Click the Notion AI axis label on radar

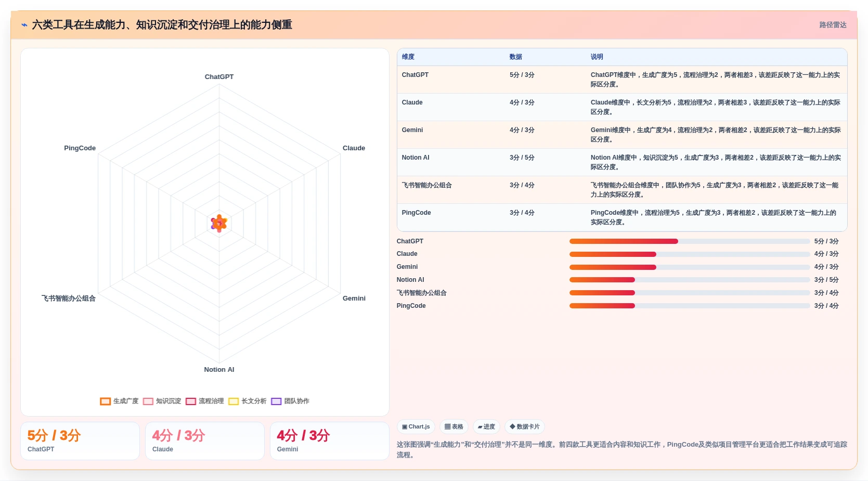coord(219,370)
